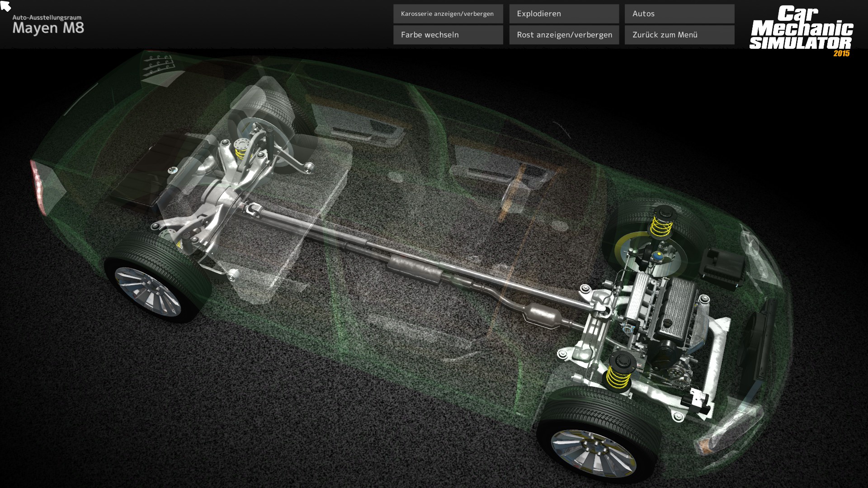Screen dimensions: 868x488
Task: Click the catalytic converter on exhaust pipe
Action: point(542,314)
